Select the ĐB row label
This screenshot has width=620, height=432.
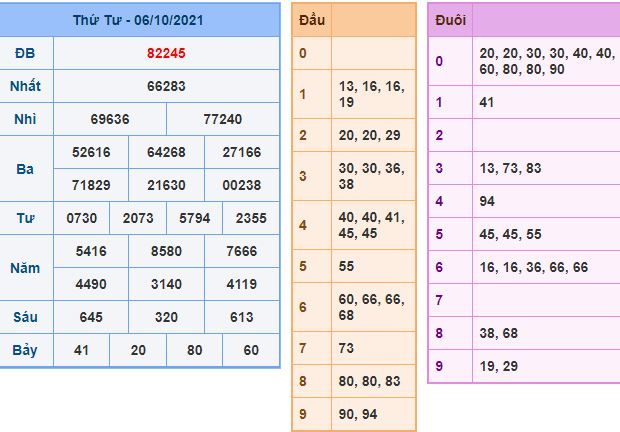(x=26, y=53)
